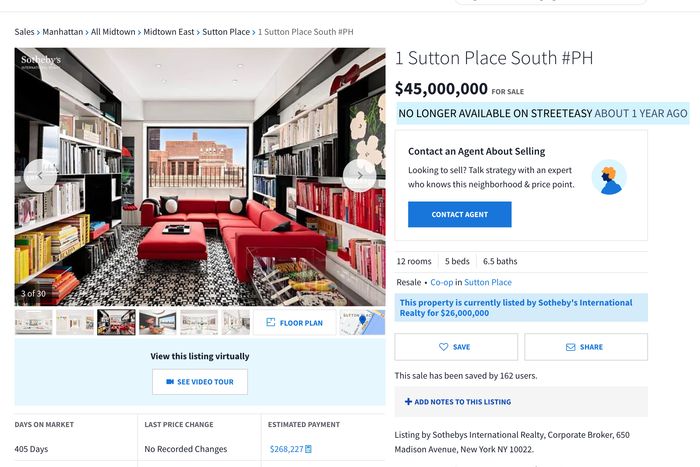The width and height of the screenshot is (700, 467).
Task: Open Midtown East breadcrumb link
Action: (169, 32)
